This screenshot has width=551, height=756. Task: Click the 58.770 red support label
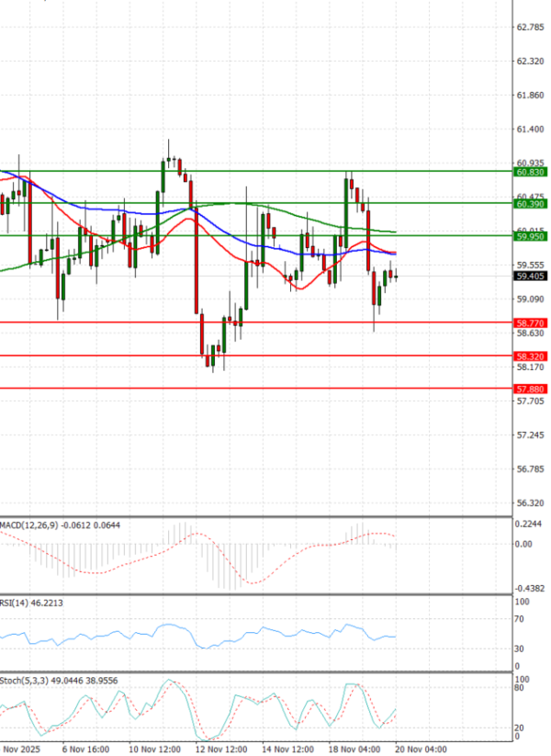(x=531, y=322)
